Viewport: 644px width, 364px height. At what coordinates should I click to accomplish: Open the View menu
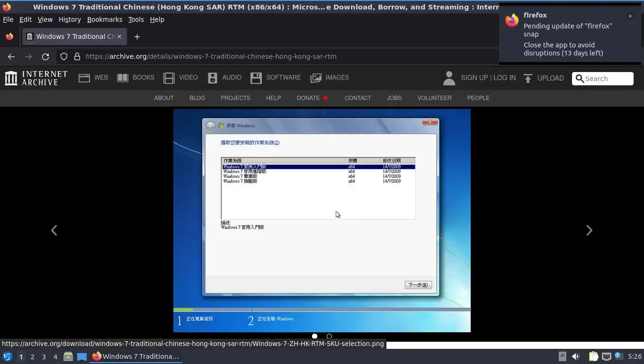[x=45, y=19]
